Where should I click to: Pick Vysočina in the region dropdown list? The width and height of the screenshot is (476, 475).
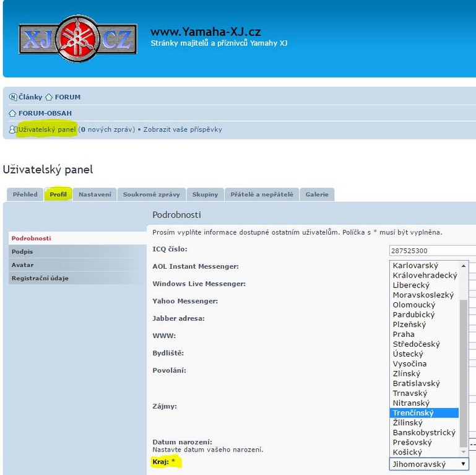click(x=410, y=364)
